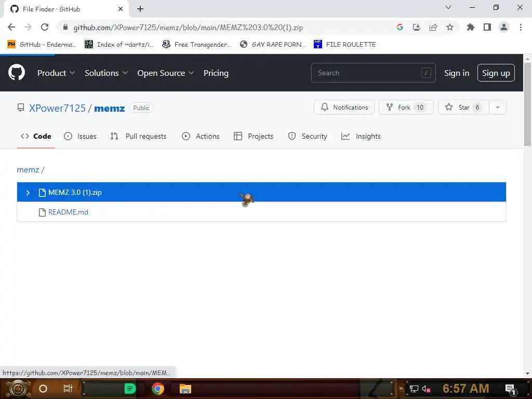
Task: Click the 6:57 AM clock
Action: (466, 389)
